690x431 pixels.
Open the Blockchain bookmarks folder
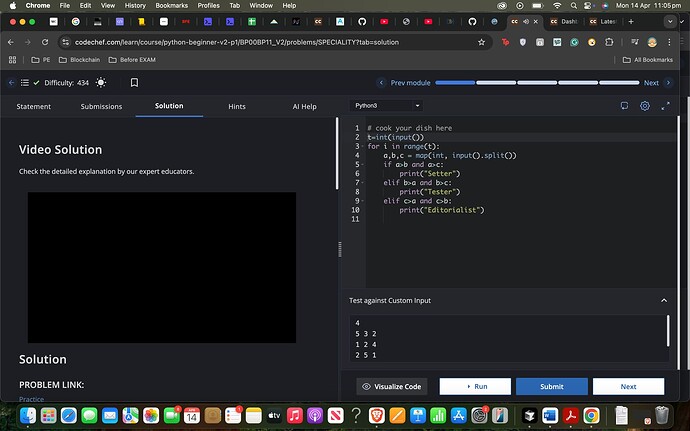pyautogui.click(x=80, y=59)
